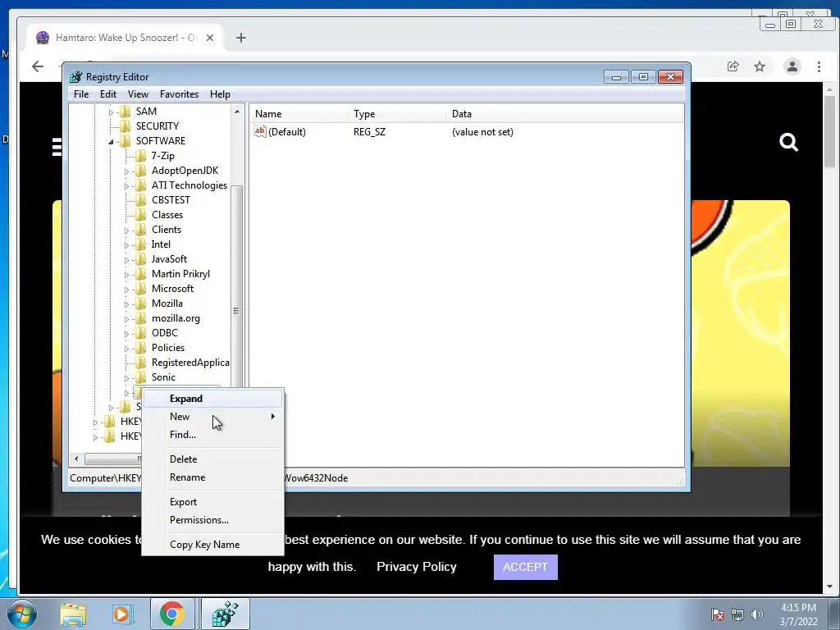Open the File menu
This screenshot has width=840, height=630.
coord(81,94)
